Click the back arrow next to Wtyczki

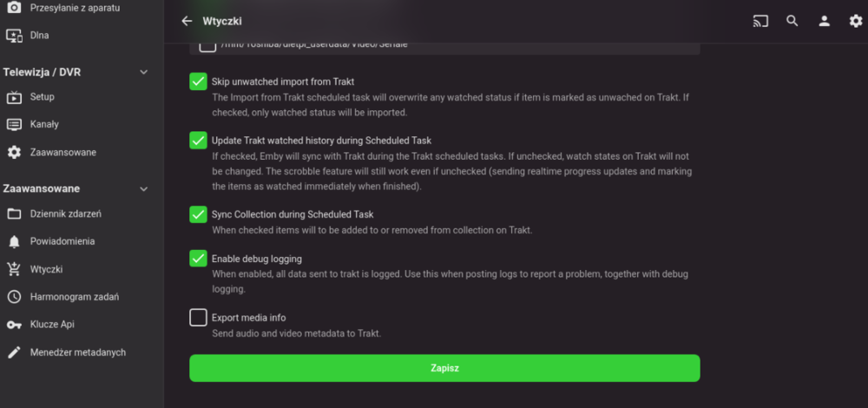coord(187,21)
